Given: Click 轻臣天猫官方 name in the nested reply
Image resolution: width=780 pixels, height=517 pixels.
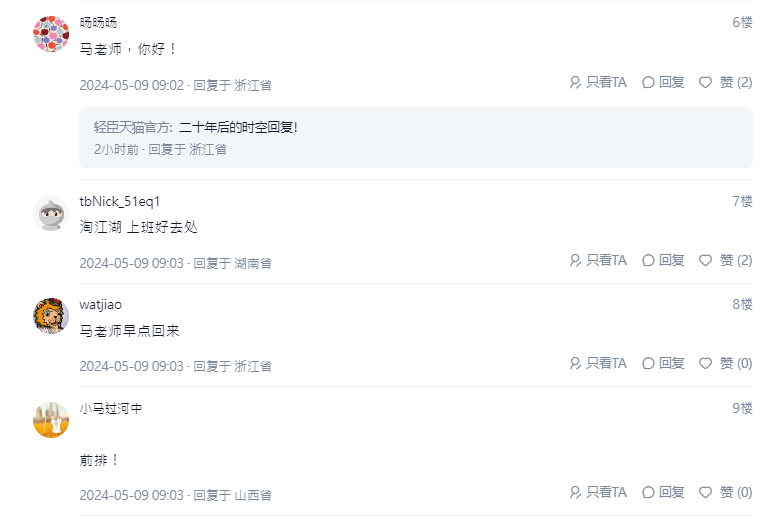Looking at the screenshot, I should point(133,127).
